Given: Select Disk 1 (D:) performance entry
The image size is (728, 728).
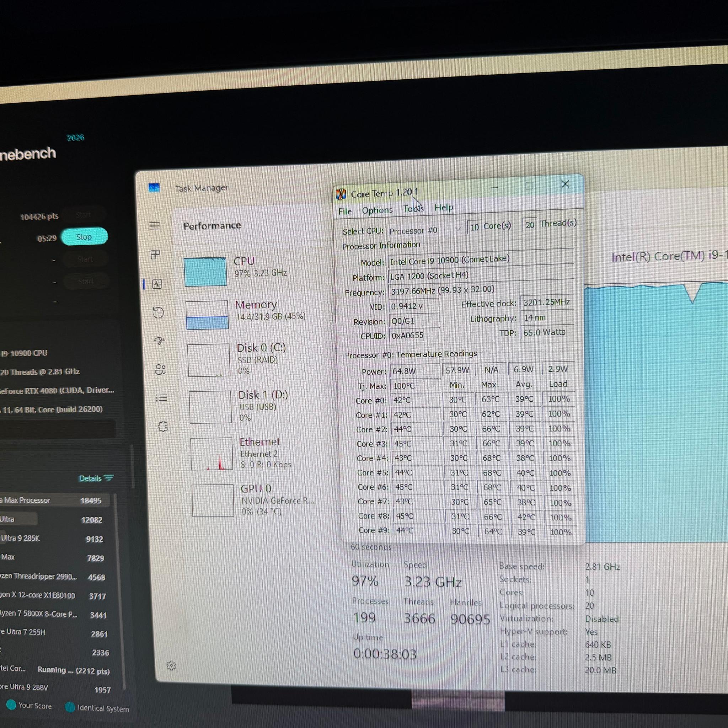Looking at the screenshot, I should coord(252,407).
